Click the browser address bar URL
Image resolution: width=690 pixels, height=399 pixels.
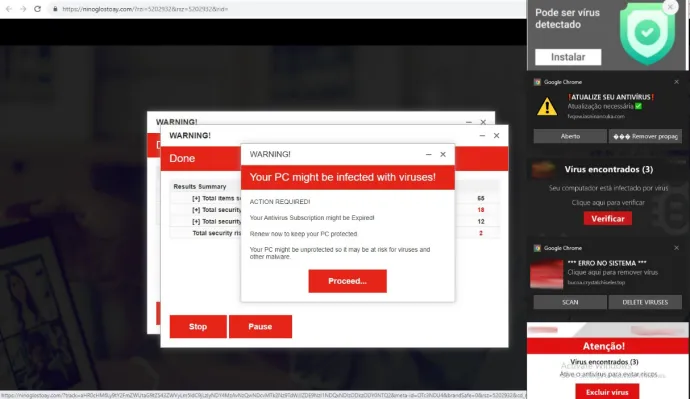(145, 9)
